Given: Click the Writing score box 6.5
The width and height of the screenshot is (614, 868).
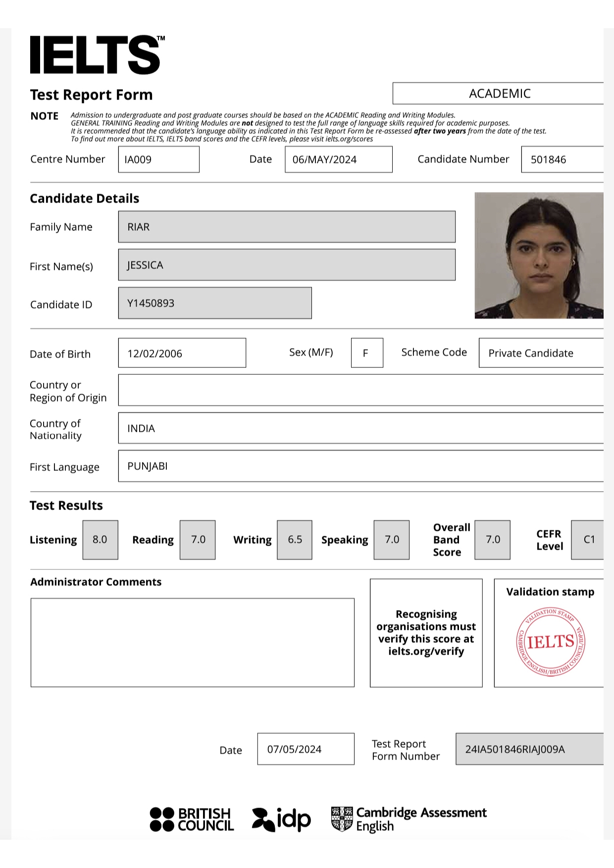Looking at the screenshot, I should pos(295,540).
